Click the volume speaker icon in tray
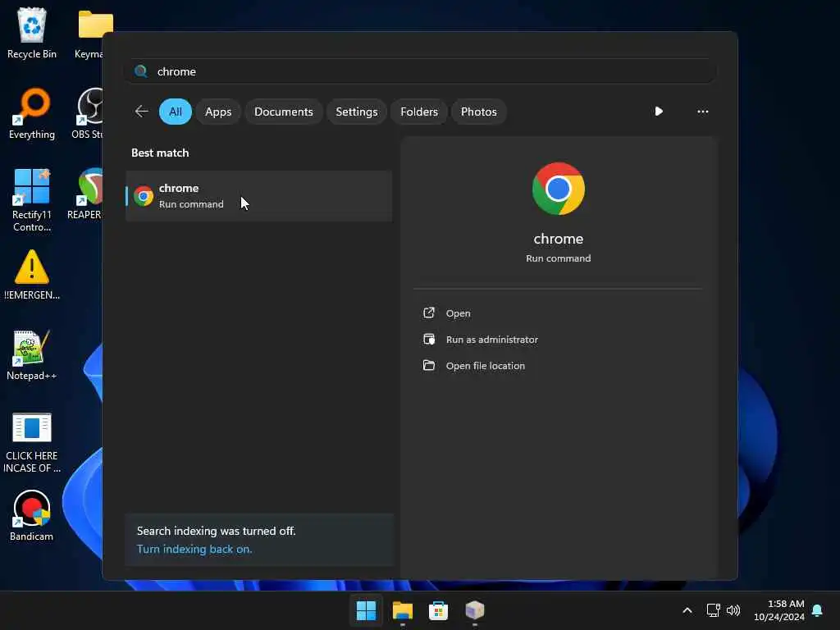840x630 pixels. tap(733, 610)
